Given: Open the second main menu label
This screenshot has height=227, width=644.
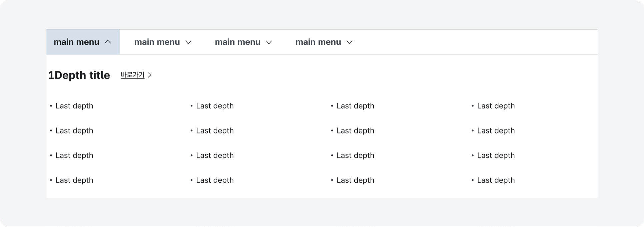Looking at the screenshot, I should [x=157, y=42].
